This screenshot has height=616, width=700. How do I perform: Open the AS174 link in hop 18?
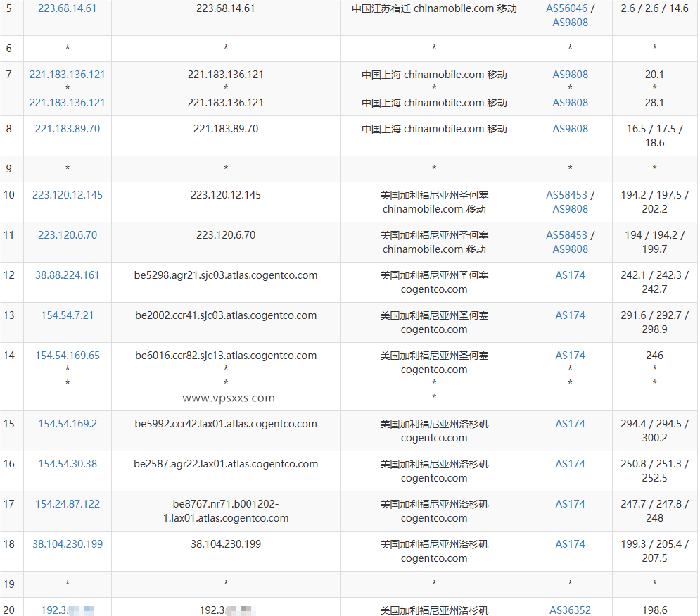point(570,544)
